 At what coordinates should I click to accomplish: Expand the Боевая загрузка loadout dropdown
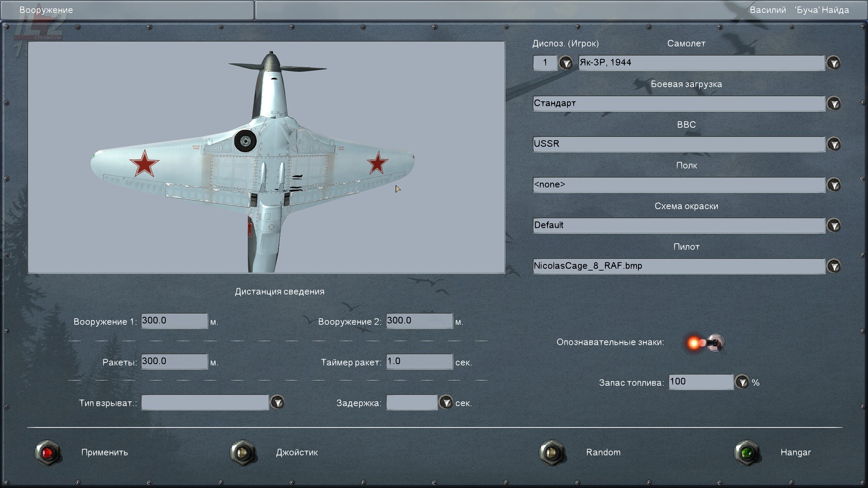[834, 103]
